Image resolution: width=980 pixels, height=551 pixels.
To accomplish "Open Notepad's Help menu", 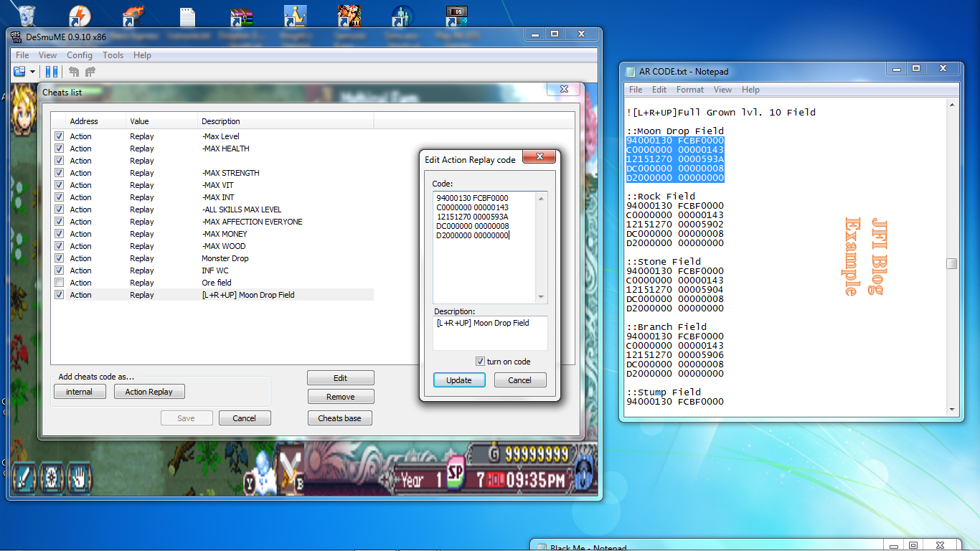I will [750, 90].
